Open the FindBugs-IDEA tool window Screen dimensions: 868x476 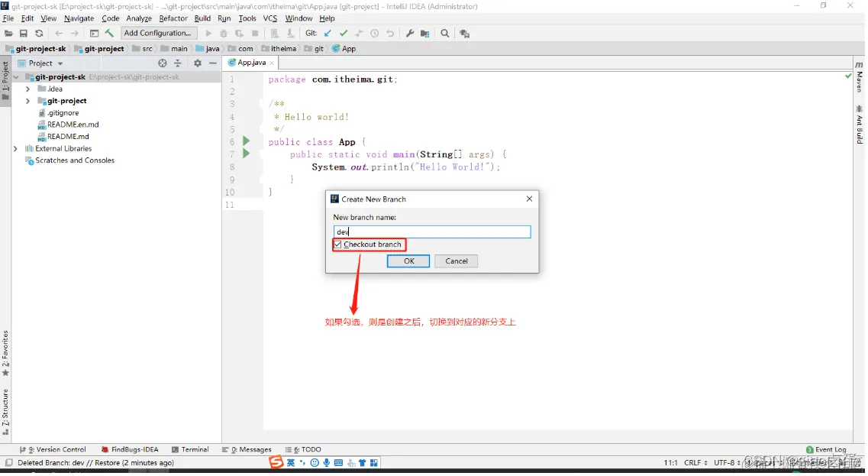(130, 449)
